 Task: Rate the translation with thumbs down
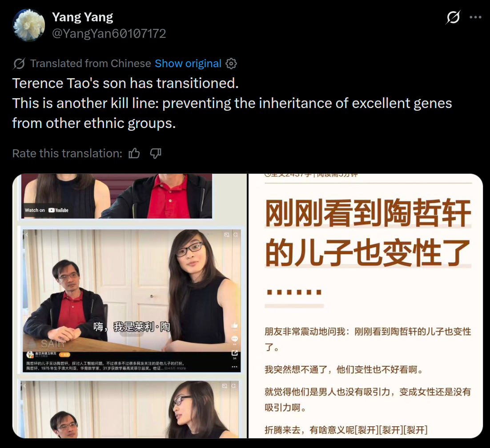coord(156,153)
